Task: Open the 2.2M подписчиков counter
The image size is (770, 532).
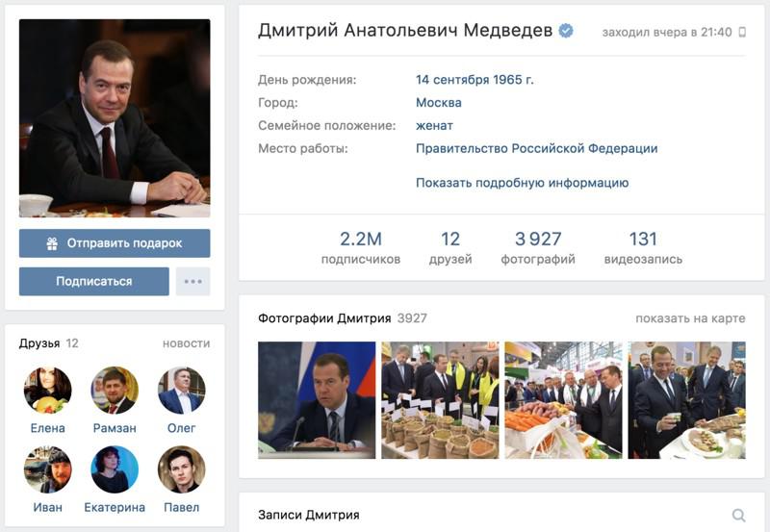Action: pyautogui.click(x=360, y=248)
